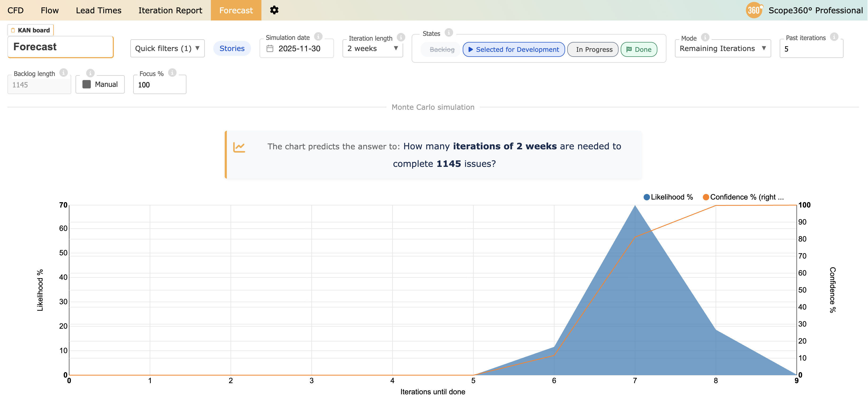Open the settings gear icon
The height and width of the screenshot is (406, 868).
pos(274,10)
